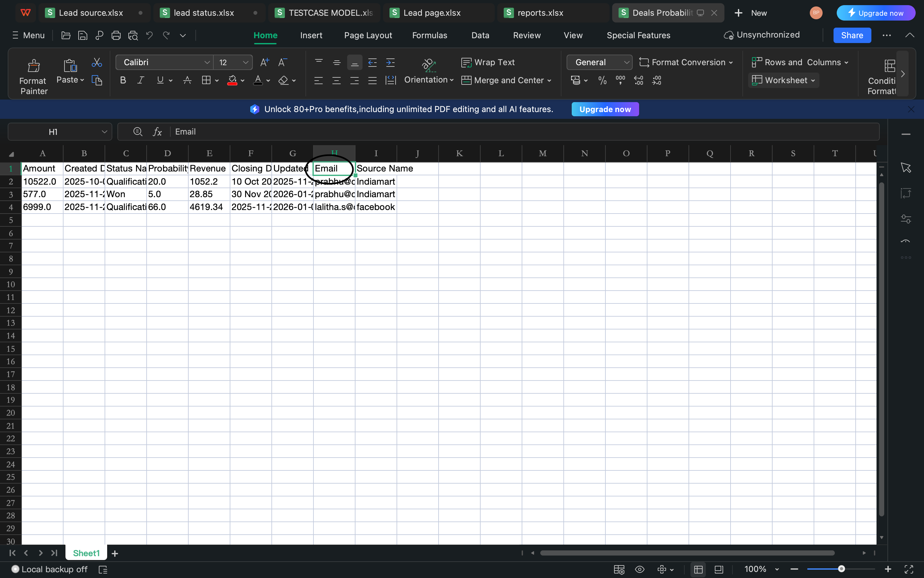
Task: Click the Percent style icon
Action: [603, 80]
